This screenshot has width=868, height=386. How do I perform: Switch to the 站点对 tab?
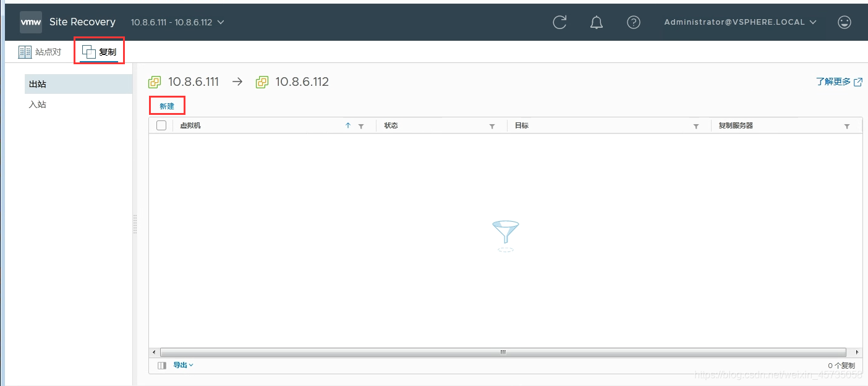click(40, 52)
